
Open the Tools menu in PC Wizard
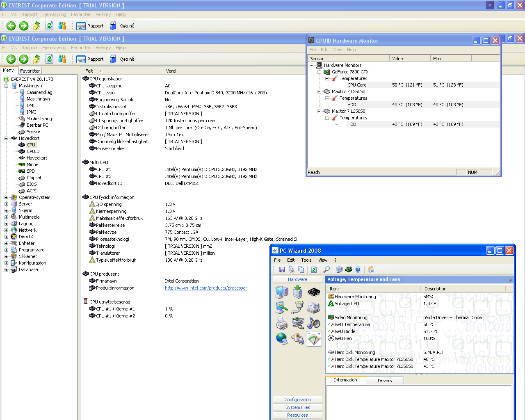click(x=306, y=260)
